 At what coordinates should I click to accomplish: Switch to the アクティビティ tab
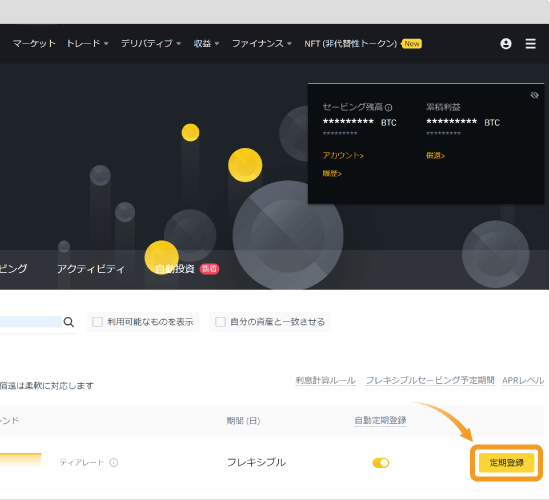pyautogui.click(x=90, y=269)
